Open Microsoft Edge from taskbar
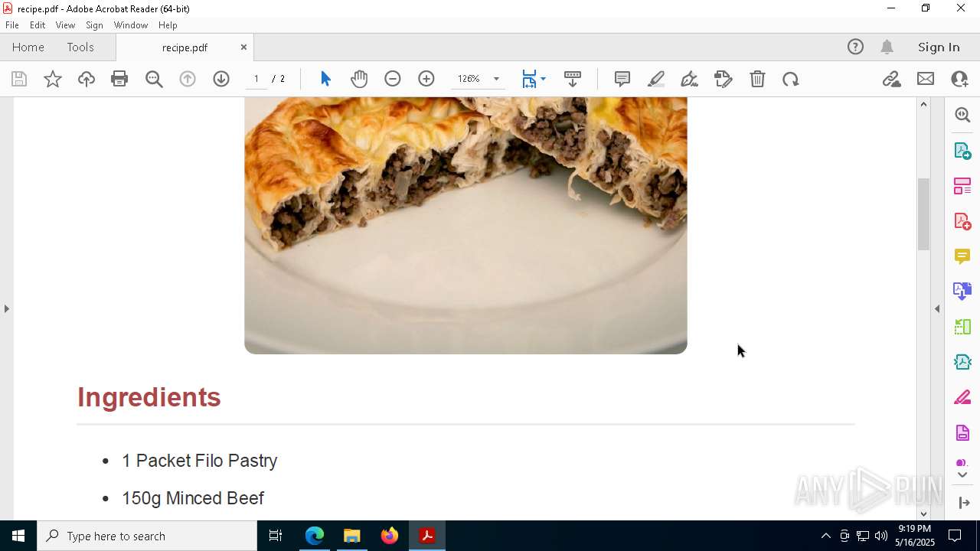The image size is (980, 551). point(315,536)
